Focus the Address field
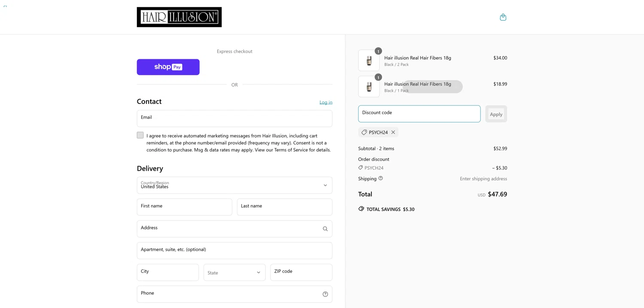The image size is (644, 308). pos(234,229)
